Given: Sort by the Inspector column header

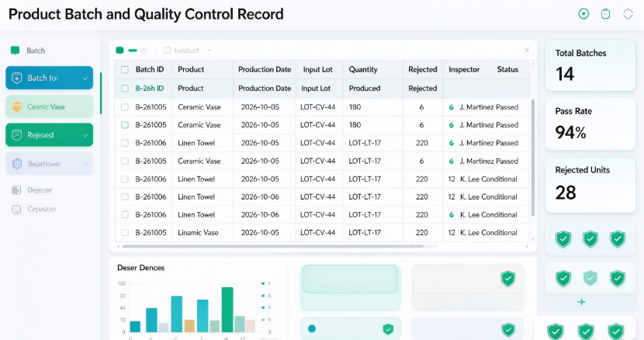Looking at the screenshot, I should tap(464, 70).
